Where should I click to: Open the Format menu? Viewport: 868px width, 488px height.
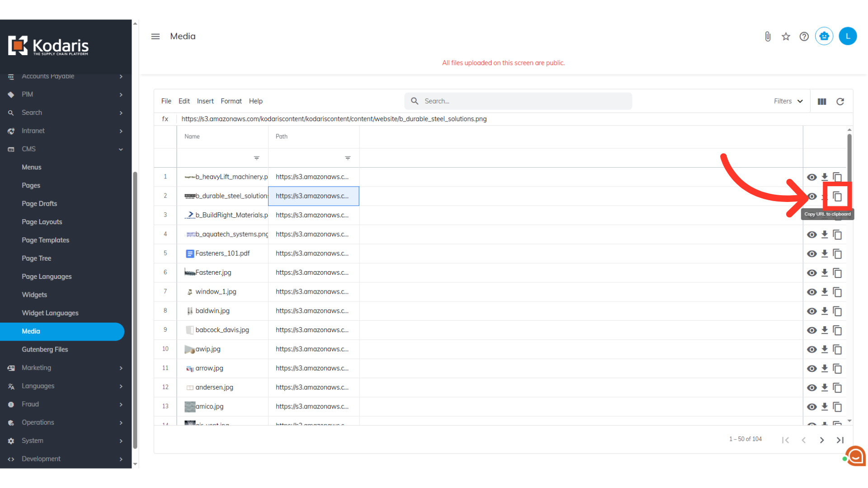[x=231, y=101]
